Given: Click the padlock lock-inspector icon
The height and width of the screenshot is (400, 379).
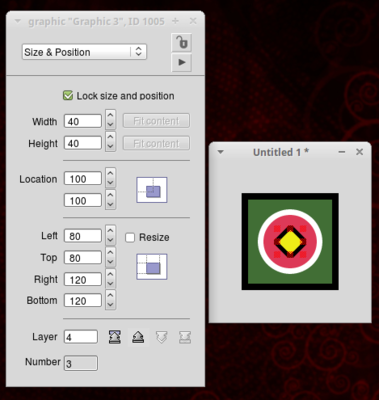Looking at the screenshot, I should (181, 42).
